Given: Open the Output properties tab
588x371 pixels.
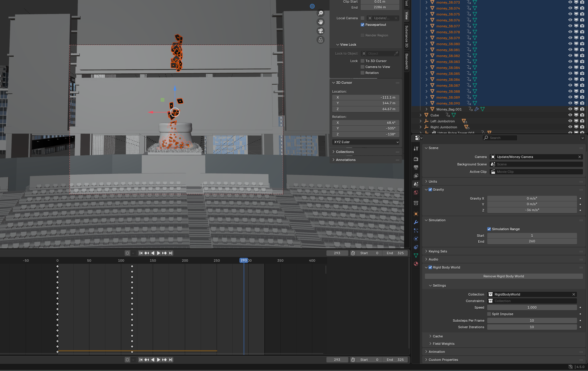Looking at the screenshot, I should 416,168.
